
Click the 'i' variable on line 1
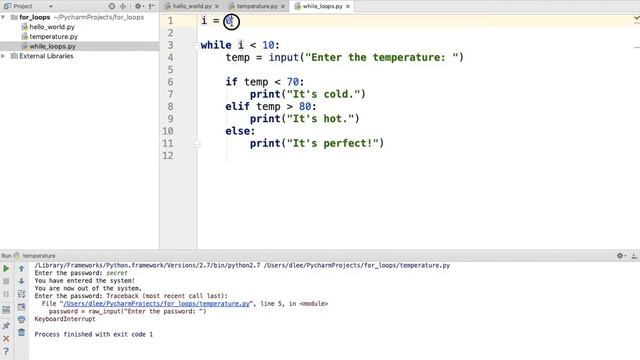tap(204, 20)
